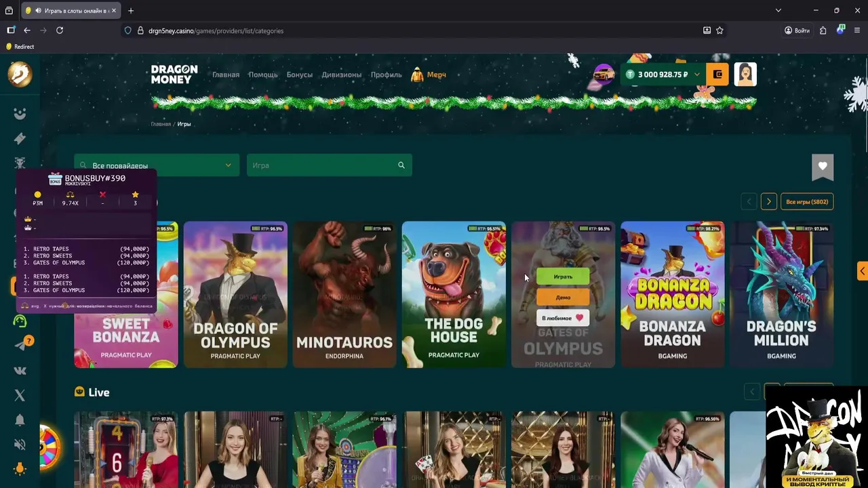Open the notifications bell icon
The width and height of the screenshot is (868, 488).
20,420
